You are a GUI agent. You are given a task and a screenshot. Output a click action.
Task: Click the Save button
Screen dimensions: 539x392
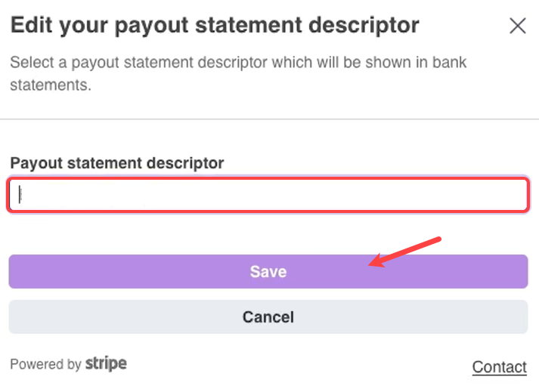[x=268, y=272]
